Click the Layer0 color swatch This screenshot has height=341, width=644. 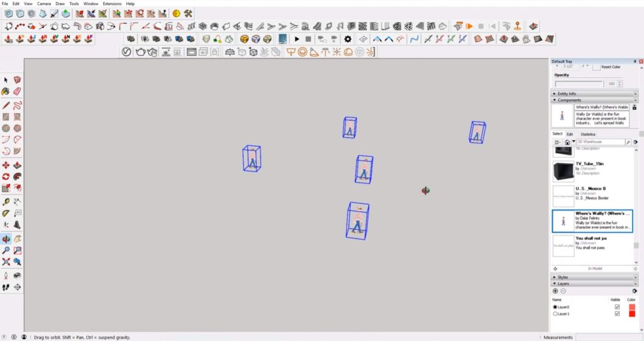[631, 307]
